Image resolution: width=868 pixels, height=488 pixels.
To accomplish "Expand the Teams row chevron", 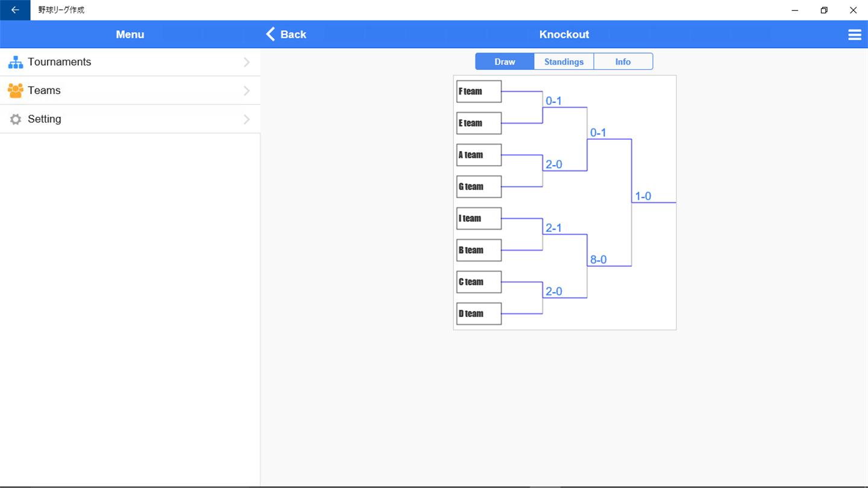I will click(247, 90).
